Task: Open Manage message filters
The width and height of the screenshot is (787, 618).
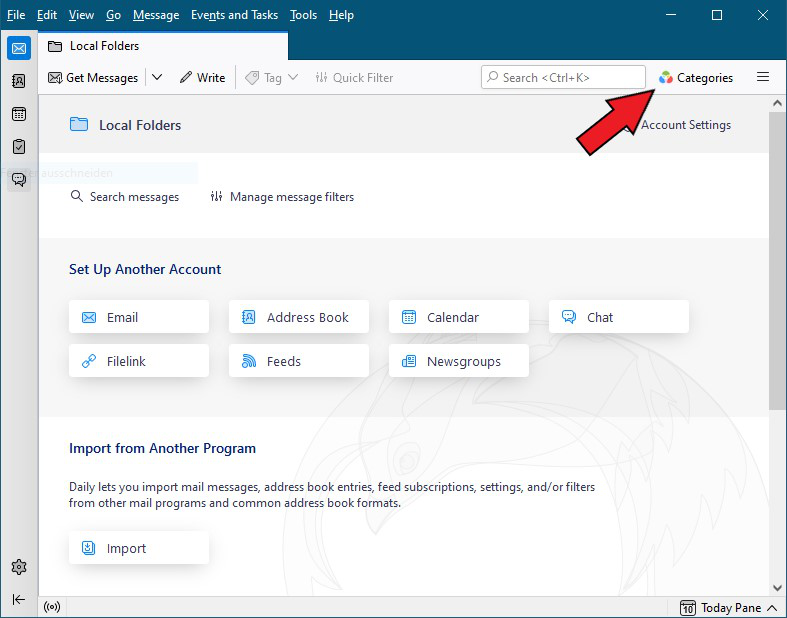Action: pyautogui.click(x=282, y=197)
